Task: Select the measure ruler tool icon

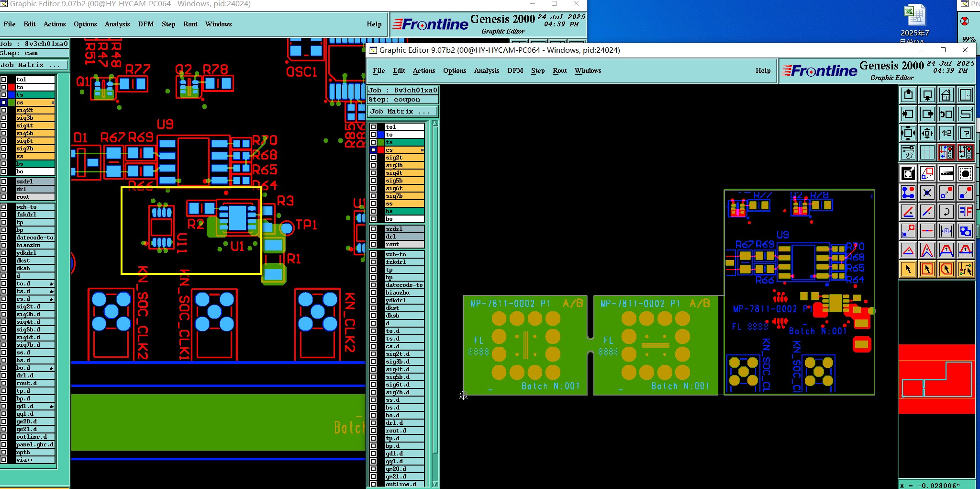Action: tap(946, 173)
